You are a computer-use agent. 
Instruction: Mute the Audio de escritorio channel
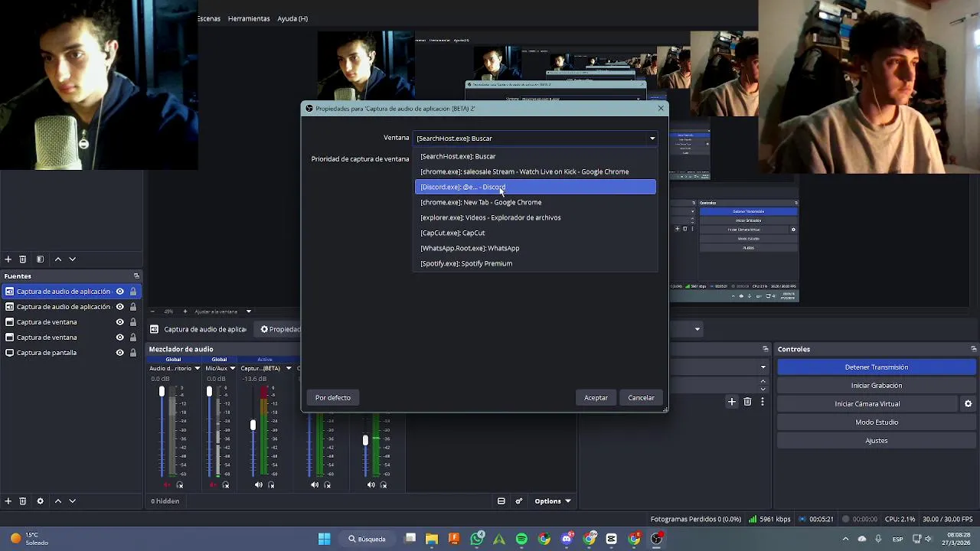(167, 484)
